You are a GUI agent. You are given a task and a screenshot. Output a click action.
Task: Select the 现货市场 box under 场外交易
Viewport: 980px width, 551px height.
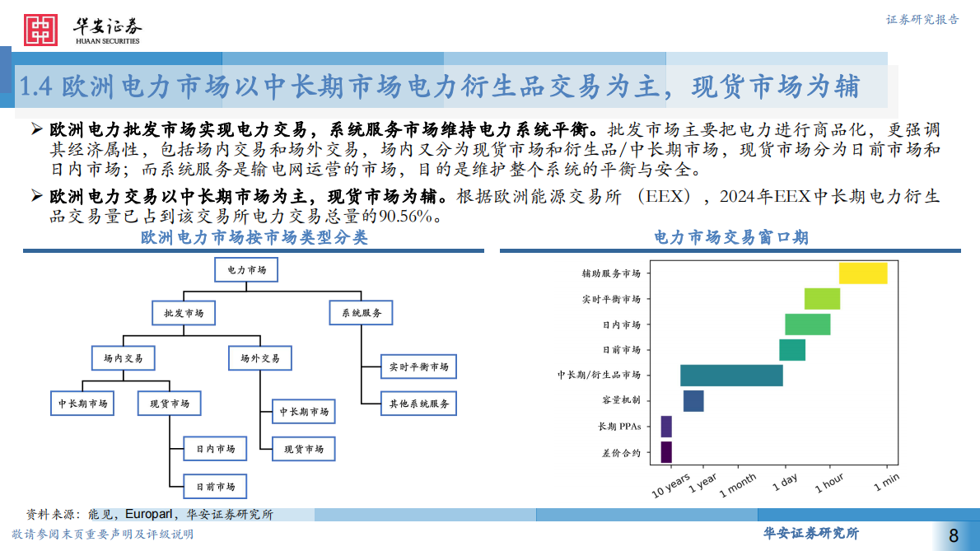(x=304, y=449)
